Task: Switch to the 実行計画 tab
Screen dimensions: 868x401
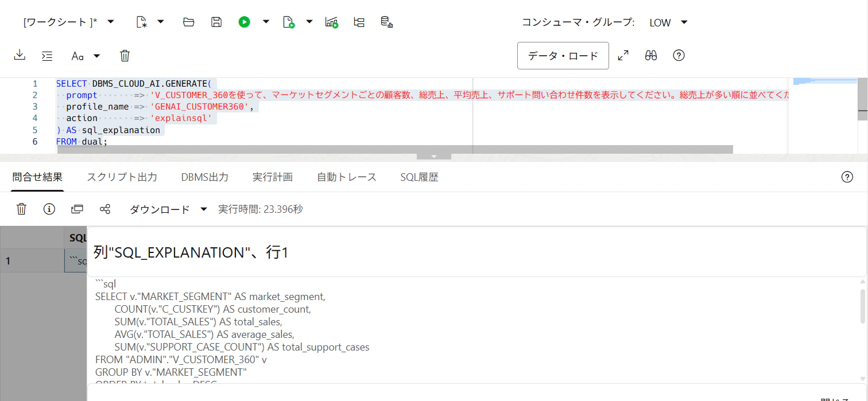Action: pos(273,177)
